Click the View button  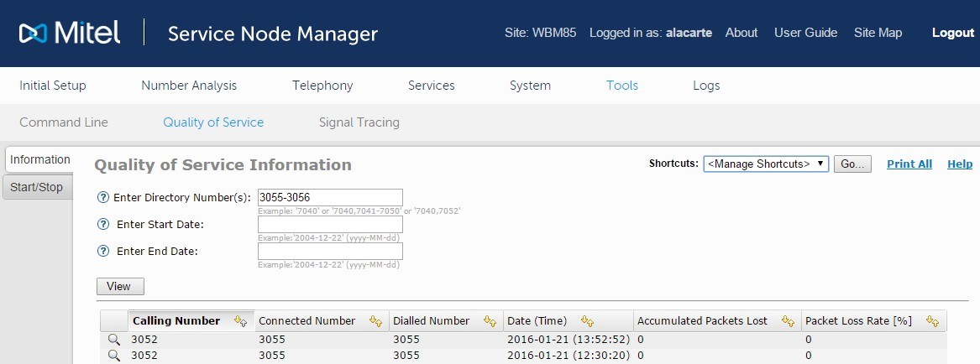[x=120, y=287]
